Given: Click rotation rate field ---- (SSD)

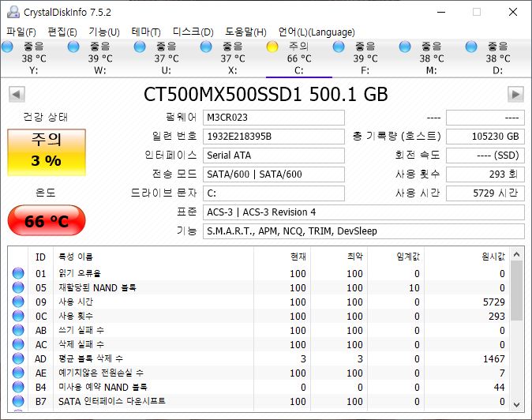Looking at the screenshot, I should tap(485, 156).
